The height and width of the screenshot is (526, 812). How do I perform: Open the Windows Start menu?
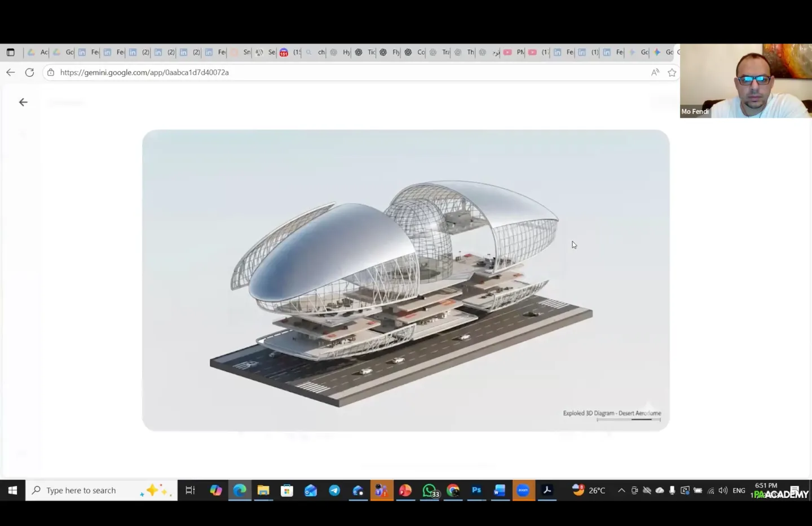(x=12, y=490)
